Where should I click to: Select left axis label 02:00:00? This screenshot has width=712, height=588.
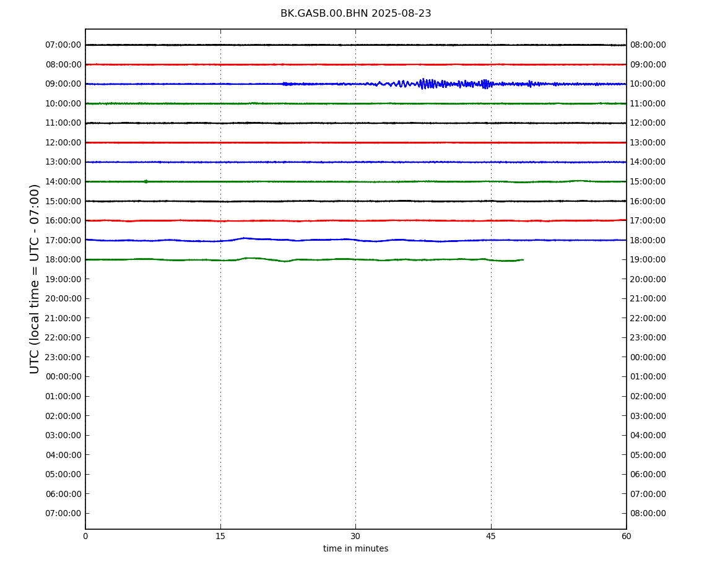point(64,416)
